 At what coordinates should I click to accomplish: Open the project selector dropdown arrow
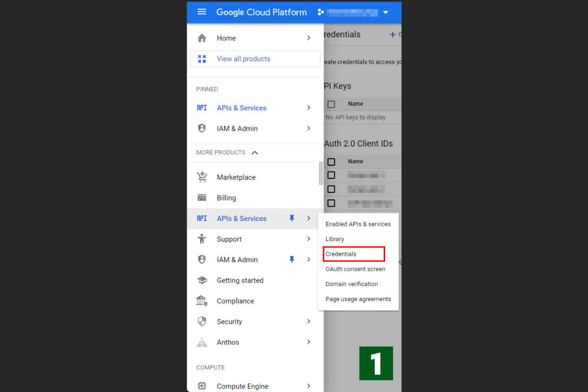386,13
